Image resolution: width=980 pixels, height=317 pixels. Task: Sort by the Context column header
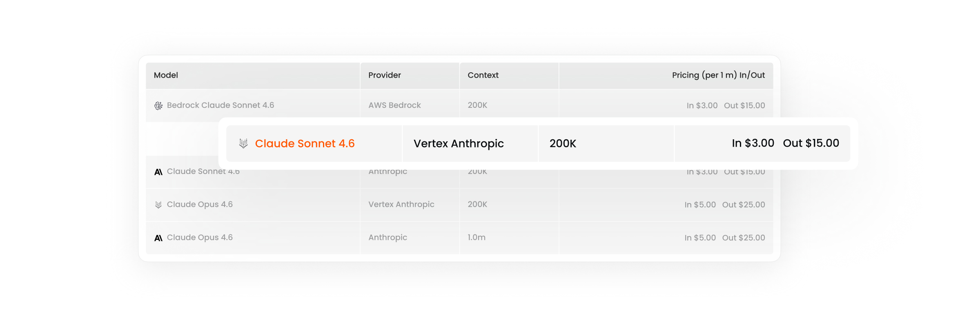483,75
